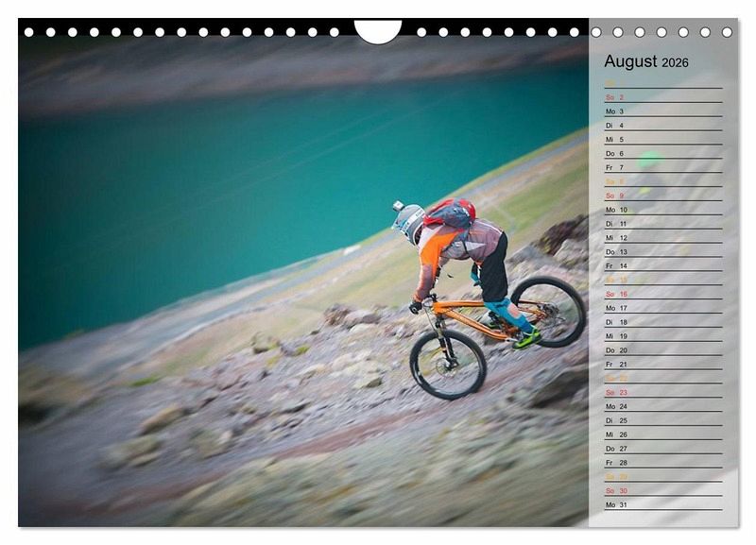This screenshot has width=756, height=545.
Task: Select the 'Do 6' date row
Action: tap(663, 153)
